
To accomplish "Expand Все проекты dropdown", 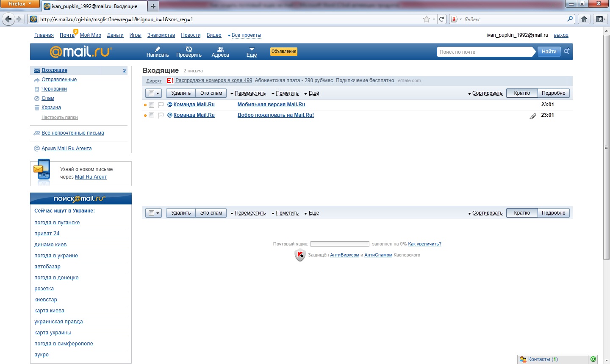I will point(244,35).
